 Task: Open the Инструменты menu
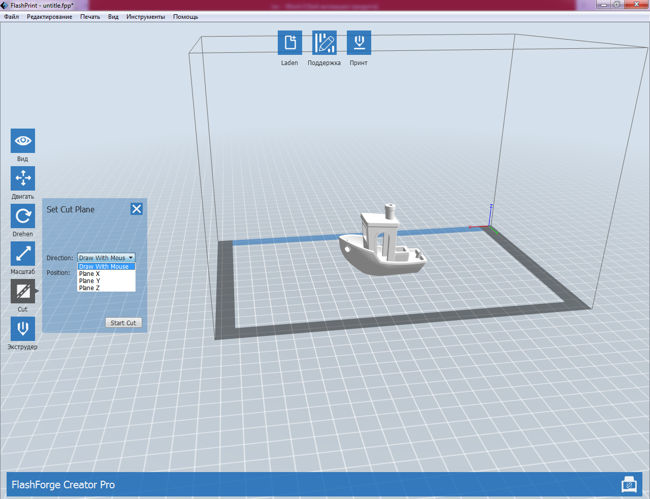pos(146,17)
